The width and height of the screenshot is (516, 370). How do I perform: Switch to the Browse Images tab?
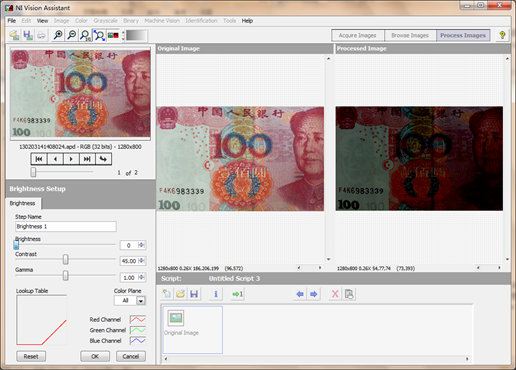[x=410, y=35]
